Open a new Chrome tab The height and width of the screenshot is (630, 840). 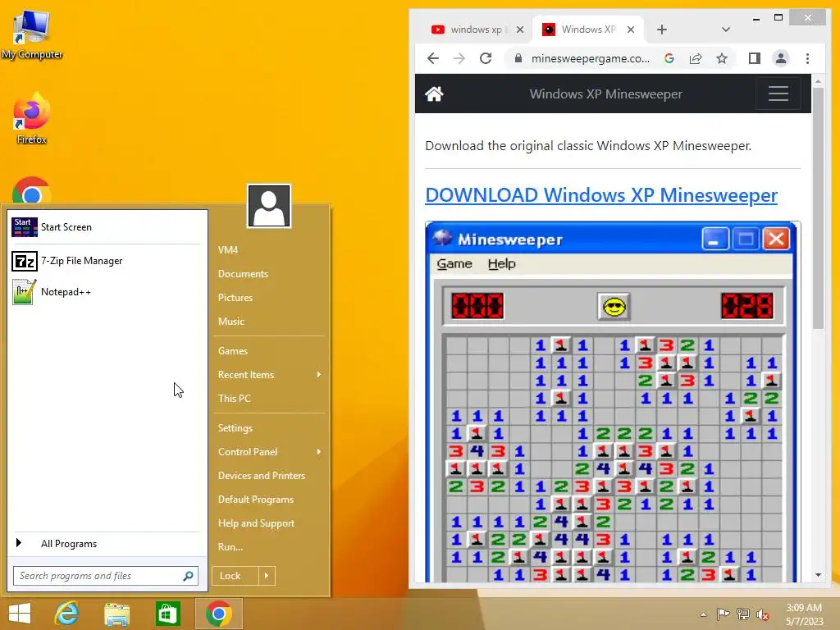pos(662,30)
